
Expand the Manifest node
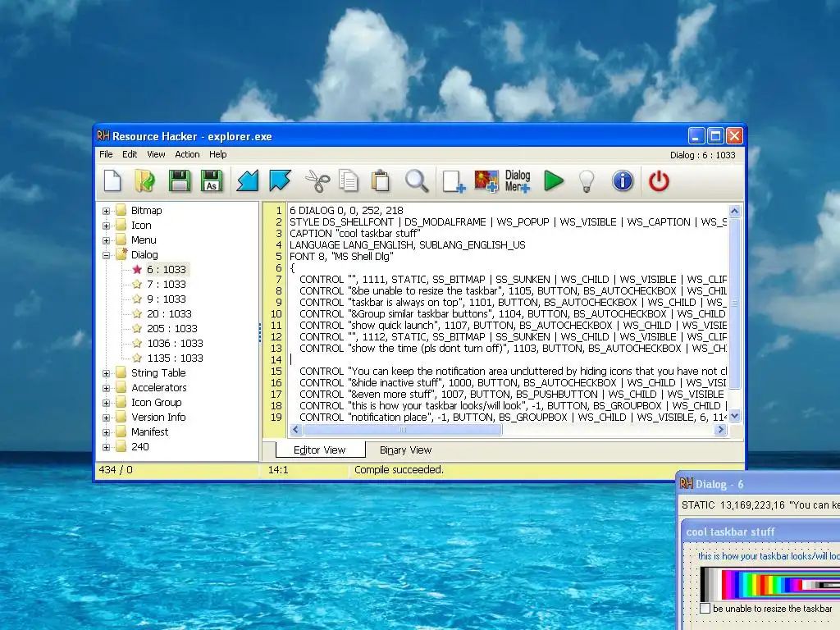[x=106, y=431]
